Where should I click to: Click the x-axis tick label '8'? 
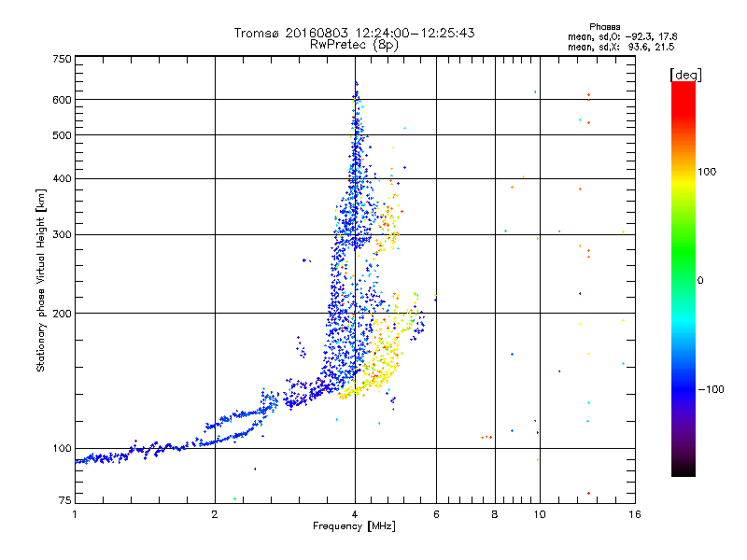point(495,514)
